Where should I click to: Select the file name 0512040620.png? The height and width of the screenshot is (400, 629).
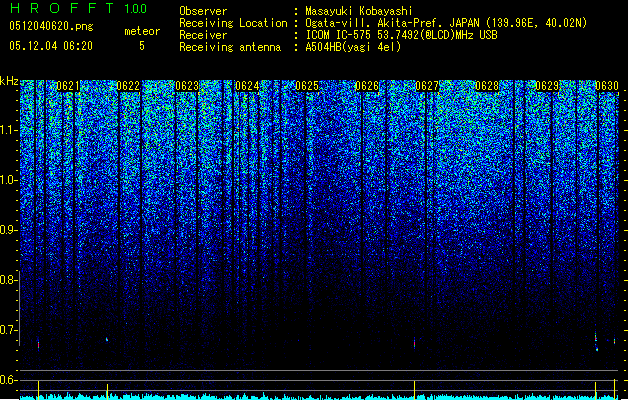pyautogui.click(x=51, y=26)
